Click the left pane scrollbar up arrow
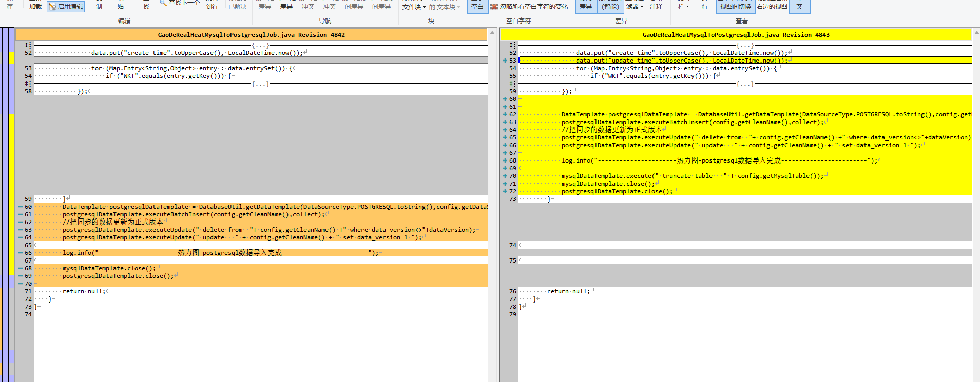The image size is (980, 382). coord(492,33)
